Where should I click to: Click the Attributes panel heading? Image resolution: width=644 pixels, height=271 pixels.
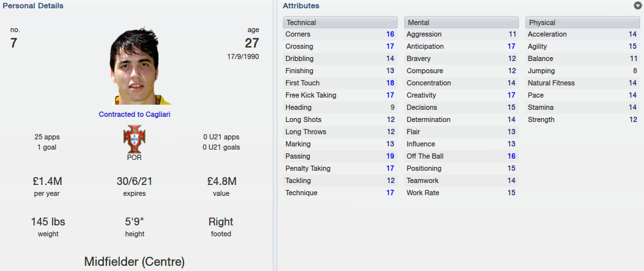click(301, 6)
